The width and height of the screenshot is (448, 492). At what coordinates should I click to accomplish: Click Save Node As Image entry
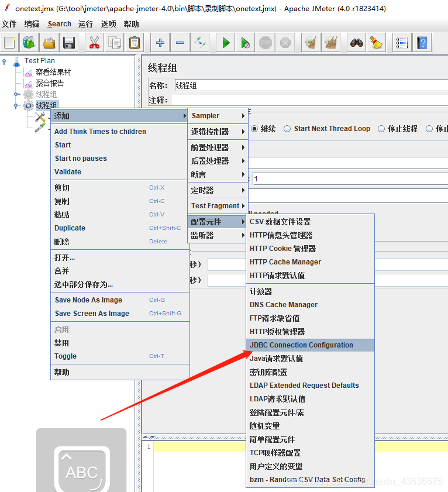119,300
